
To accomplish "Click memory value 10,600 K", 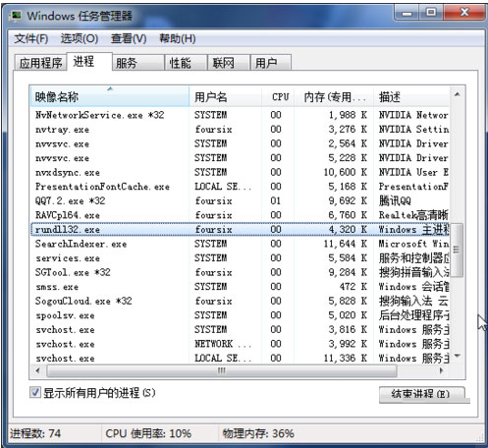I will (x=346, y=172).
